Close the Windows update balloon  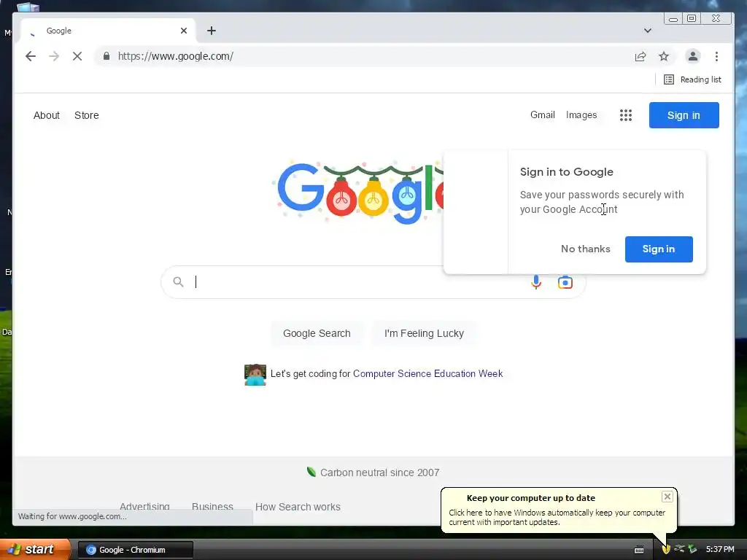click(667, 497)
